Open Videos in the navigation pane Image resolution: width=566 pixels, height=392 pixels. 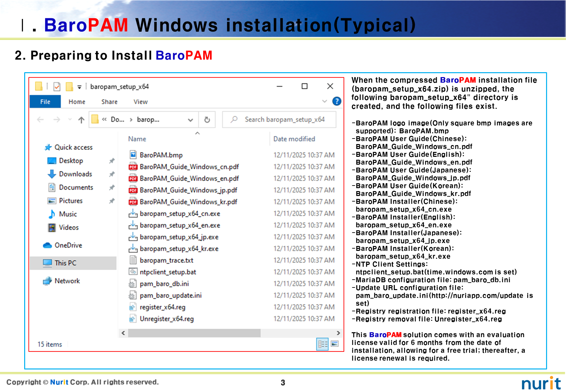(x=69, y=228)
